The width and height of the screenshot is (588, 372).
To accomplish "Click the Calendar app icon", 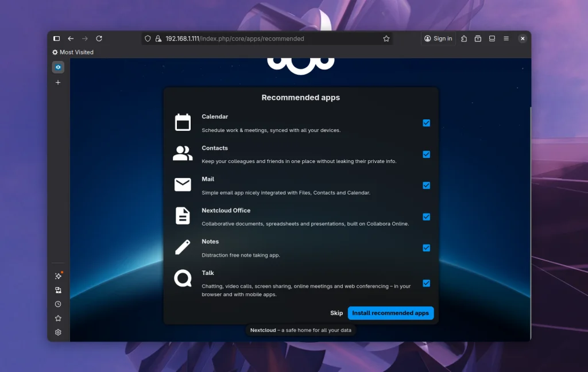I will [182, 122].
